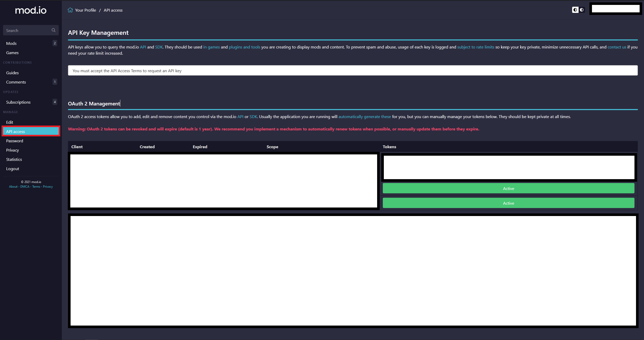
Task: Click the home icon in the breadcrumb
Action: click(x=70, y=10)
